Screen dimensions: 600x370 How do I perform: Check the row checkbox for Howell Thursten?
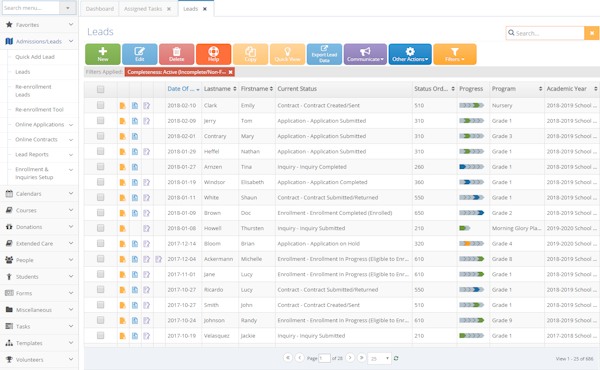[x=101, y=228]
